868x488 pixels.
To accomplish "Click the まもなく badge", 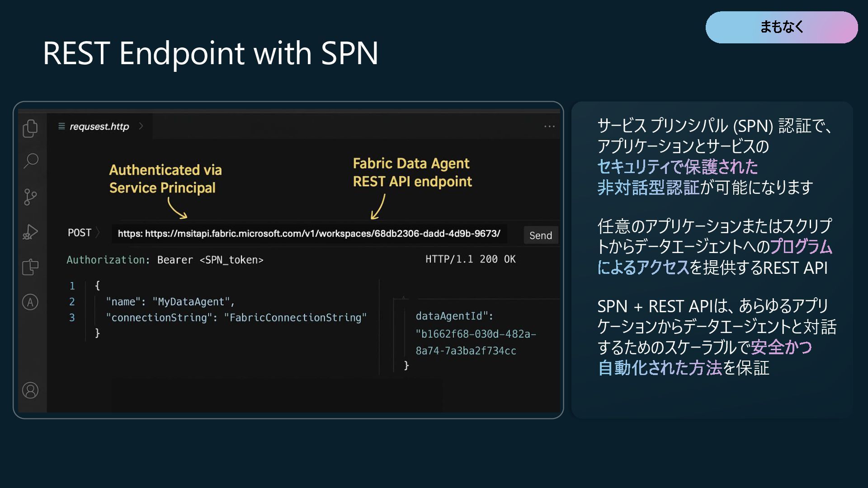I will click(x=781, y=27).
